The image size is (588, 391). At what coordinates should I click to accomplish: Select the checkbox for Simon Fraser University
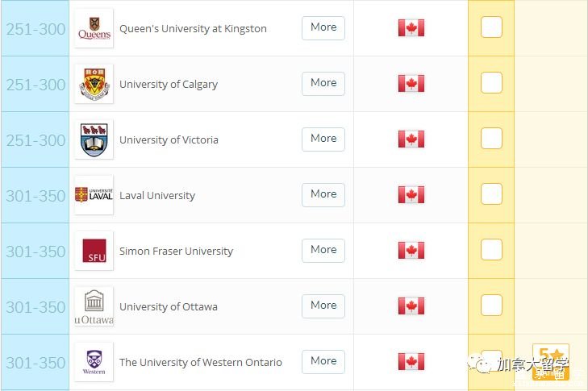click(x=491, y=250)
